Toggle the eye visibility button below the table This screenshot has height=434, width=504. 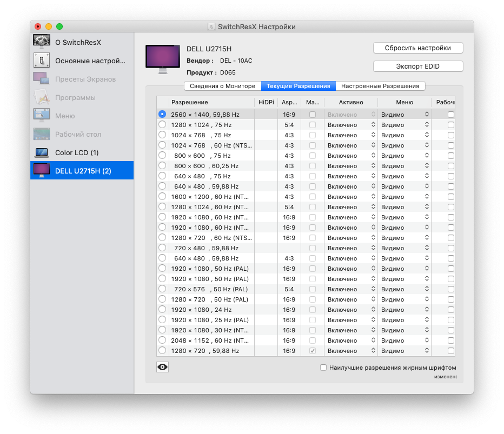pos(162,367)
